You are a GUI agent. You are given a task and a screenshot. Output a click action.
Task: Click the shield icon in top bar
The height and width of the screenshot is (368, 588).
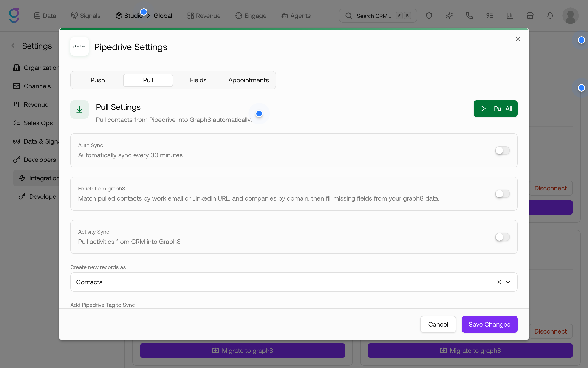coord(429,16)
